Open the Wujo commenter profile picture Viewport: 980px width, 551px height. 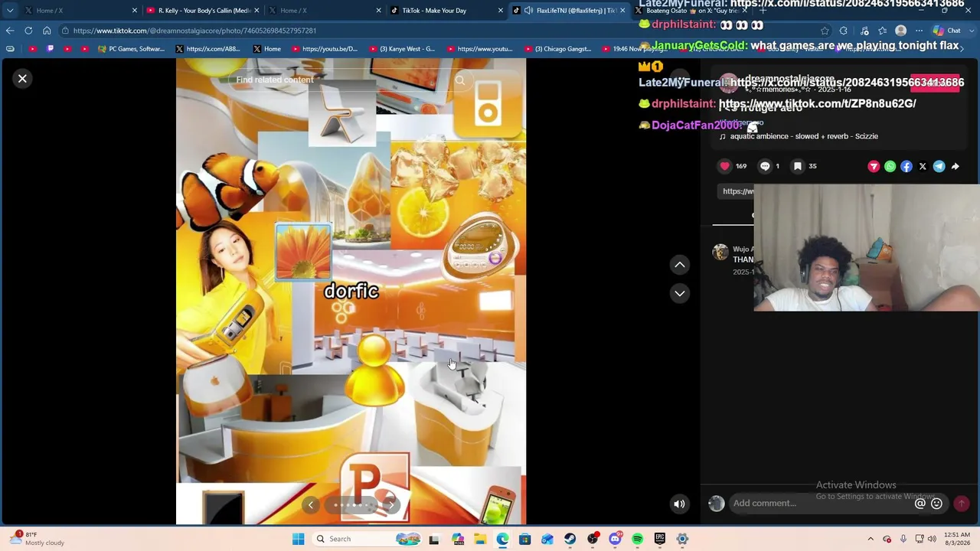coord(720,253)
